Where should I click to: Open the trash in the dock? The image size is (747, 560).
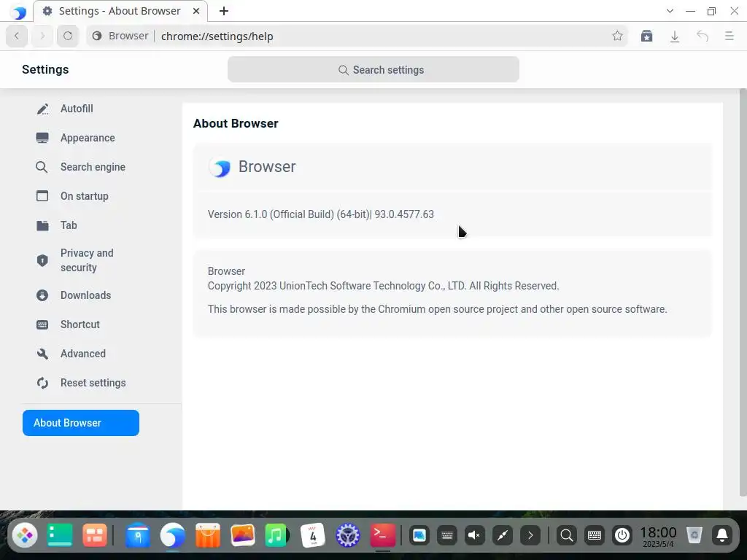694,535
